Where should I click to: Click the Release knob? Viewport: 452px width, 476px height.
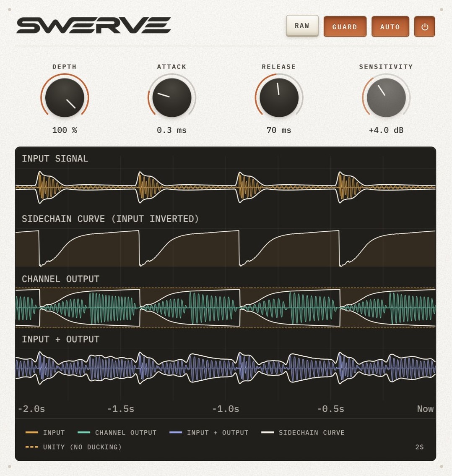click(279, 97)
